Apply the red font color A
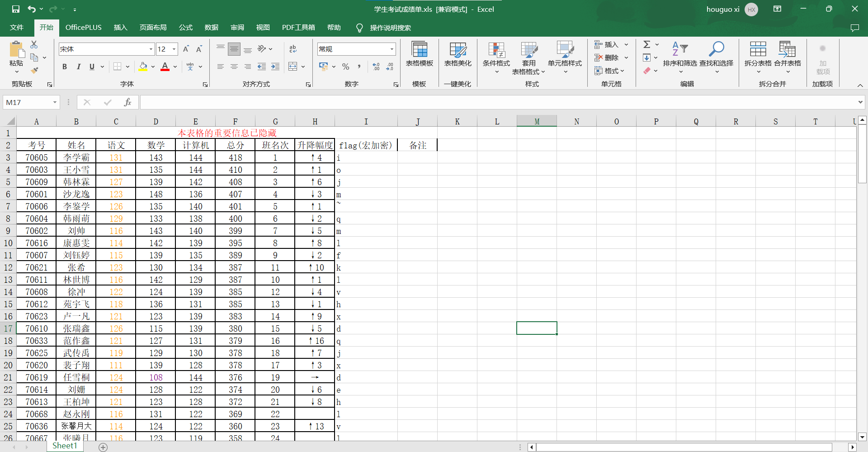The image size is (868, 452). 165,67
